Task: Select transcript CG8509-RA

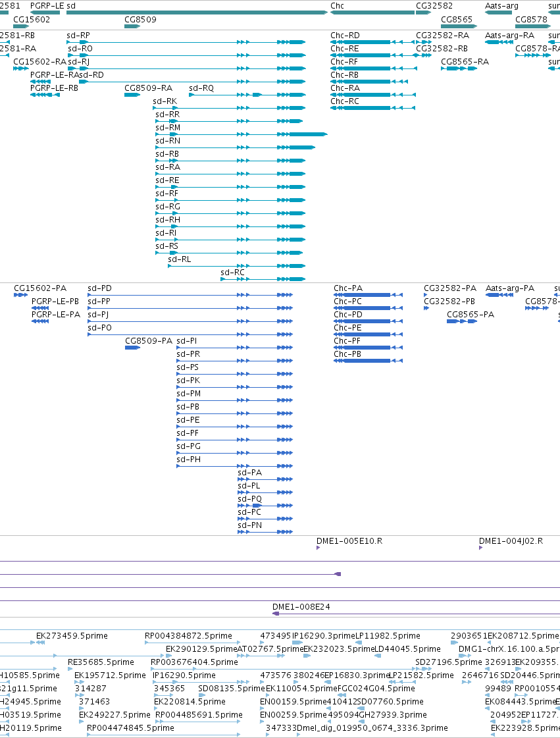Action: [132, 95]
